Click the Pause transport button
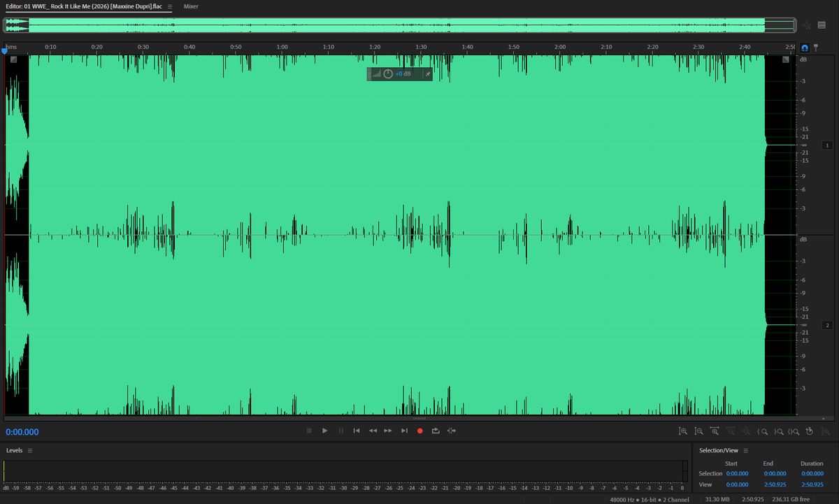 (341, 431)
